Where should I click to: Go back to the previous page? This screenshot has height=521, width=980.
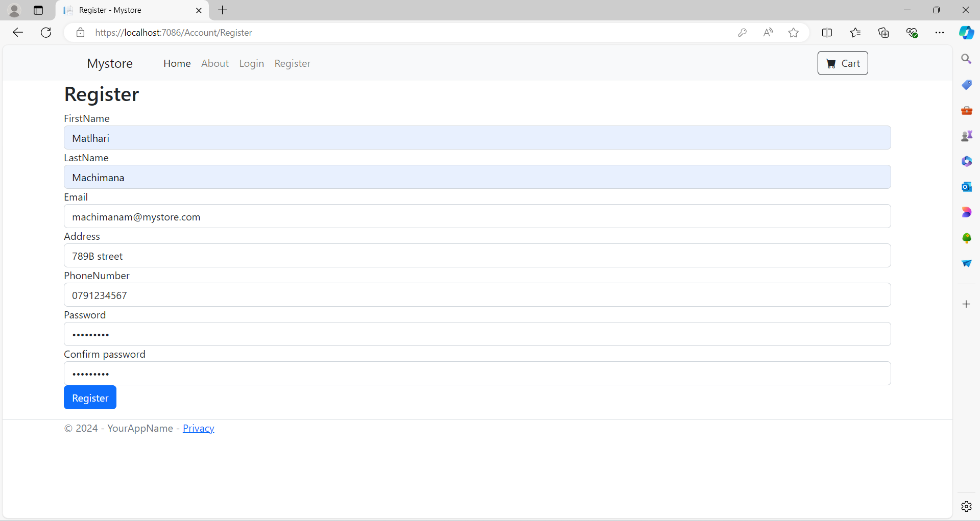[x=18, y=33]
